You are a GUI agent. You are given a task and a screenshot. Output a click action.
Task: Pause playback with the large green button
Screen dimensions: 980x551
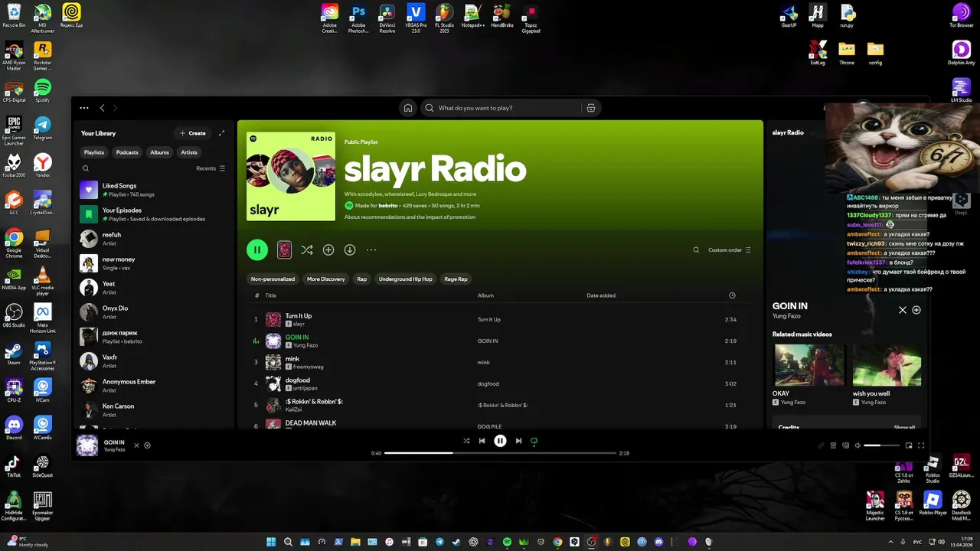coord(257,249)
